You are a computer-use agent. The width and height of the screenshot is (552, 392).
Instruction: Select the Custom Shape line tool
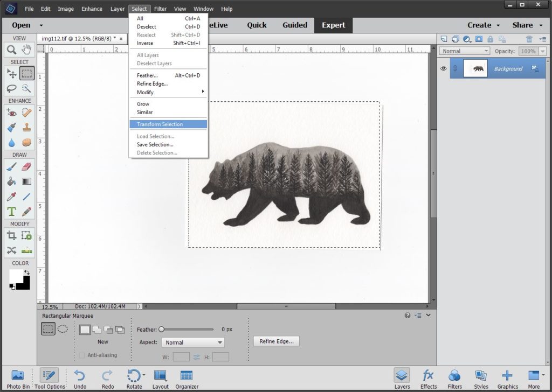point(27,197)
